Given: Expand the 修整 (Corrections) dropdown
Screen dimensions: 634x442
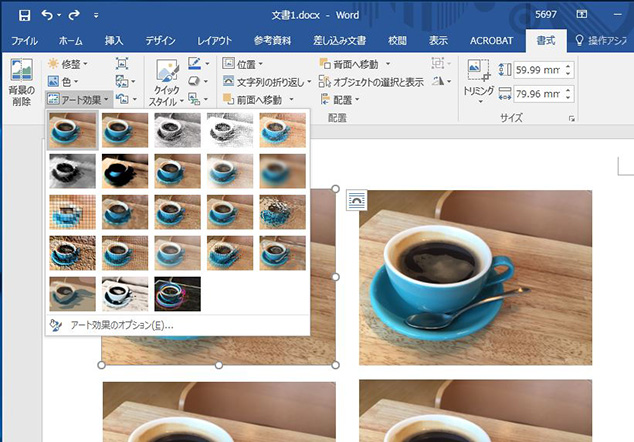Looking at the screenshot, I should (x=68, y=64).
